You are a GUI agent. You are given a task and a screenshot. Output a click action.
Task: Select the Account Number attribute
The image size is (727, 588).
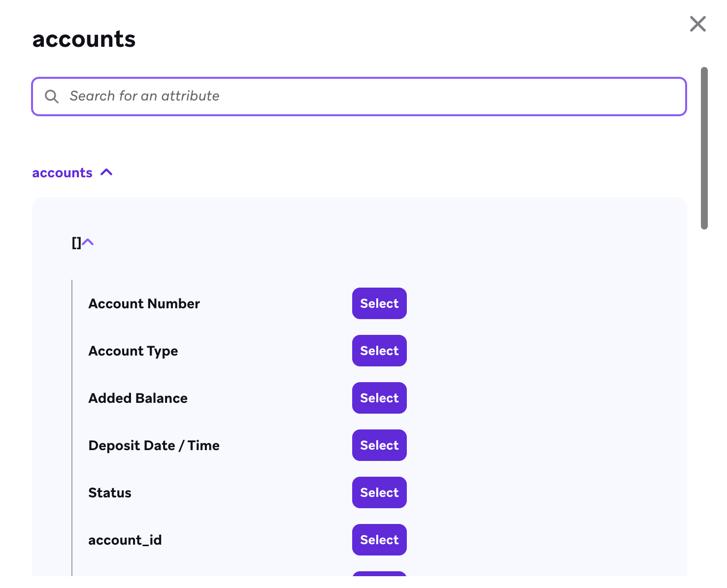coord(379,303)
